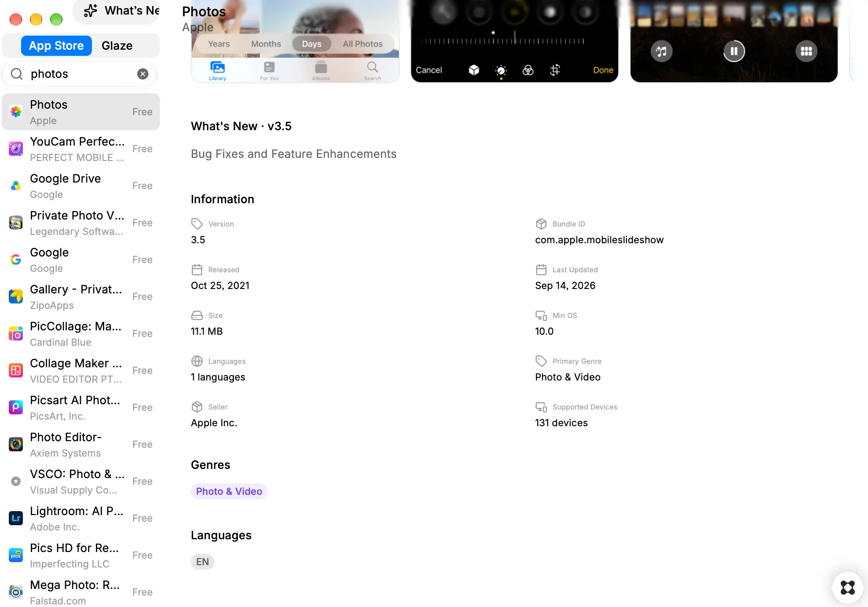Switch to the App Store tab
868x607 pixels.
pyautogui.click(x=56, y=46)
